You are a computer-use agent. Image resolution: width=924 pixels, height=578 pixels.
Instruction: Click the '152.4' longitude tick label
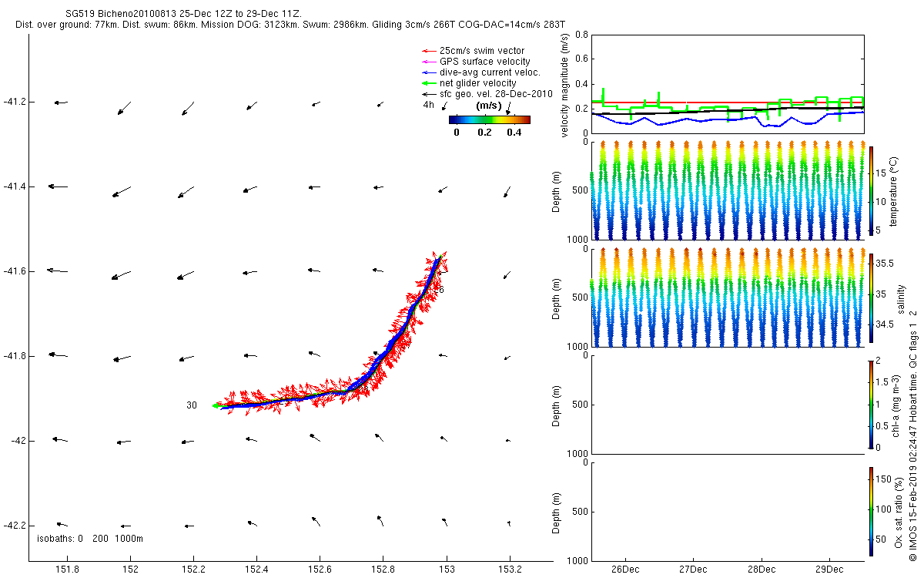[256, 570]
